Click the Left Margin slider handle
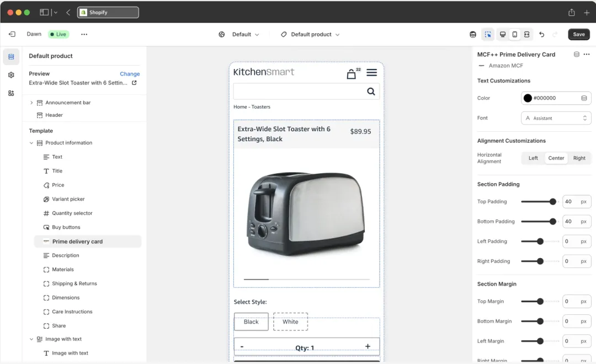Image resolution: width=596 pixels, height=364 pixels. (540, 341)
